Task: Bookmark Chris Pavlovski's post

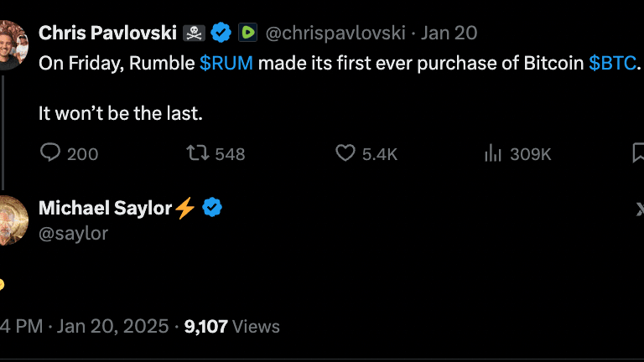Action: (637, 153)
